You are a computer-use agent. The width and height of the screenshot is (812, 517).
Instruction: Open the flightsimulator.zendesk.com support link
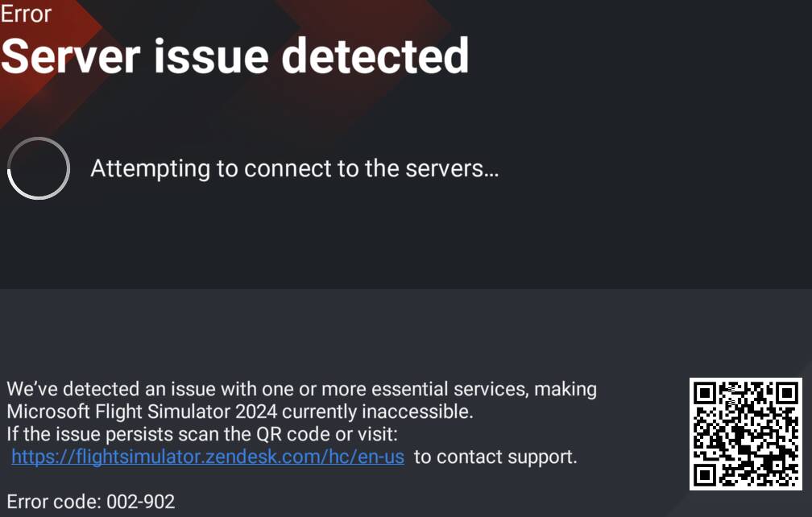[x=208, y=457]
